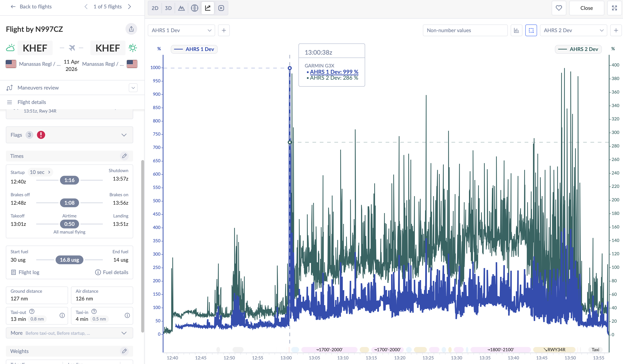Viewport: 623px width, 364px height.
Task: Share flight by N997CZ
Action: tap(131, 29)
